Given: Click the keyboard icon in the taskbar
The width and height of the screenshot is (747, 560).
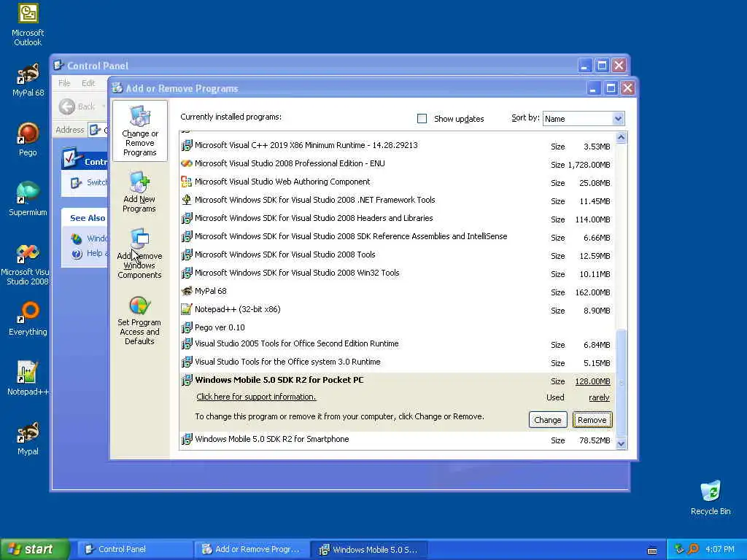Looking at the screenshot, I should tap(652, 551).
